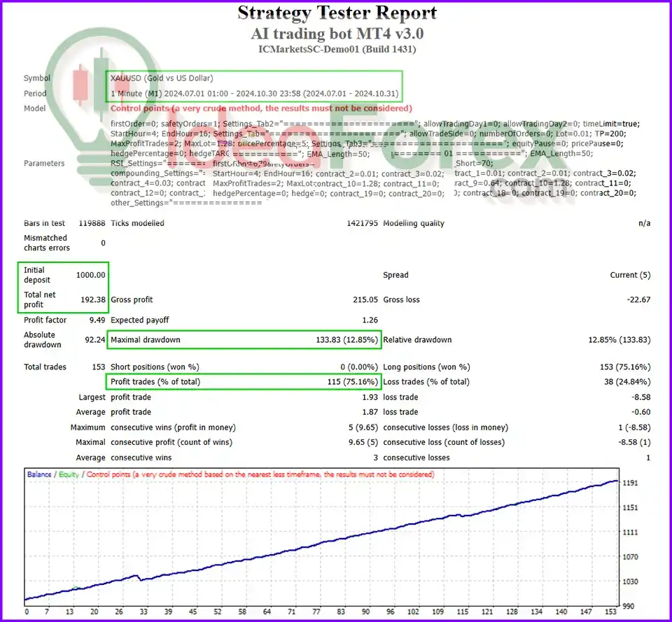Screen dimensions: 672x622
Task: Select the "119888" bars value
Action: point(92,223)
